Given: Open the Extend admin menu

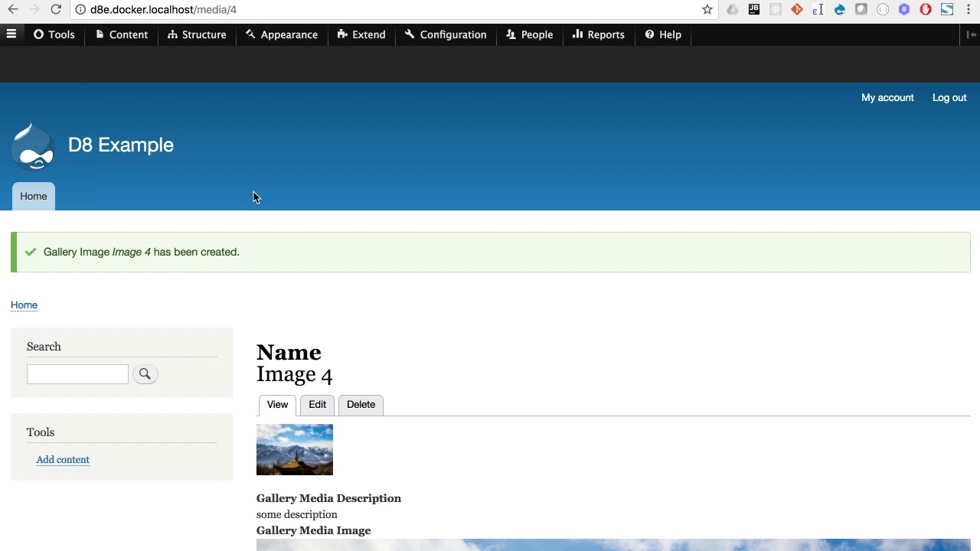Looking at the screenshot, I should (x=361, y=34).
